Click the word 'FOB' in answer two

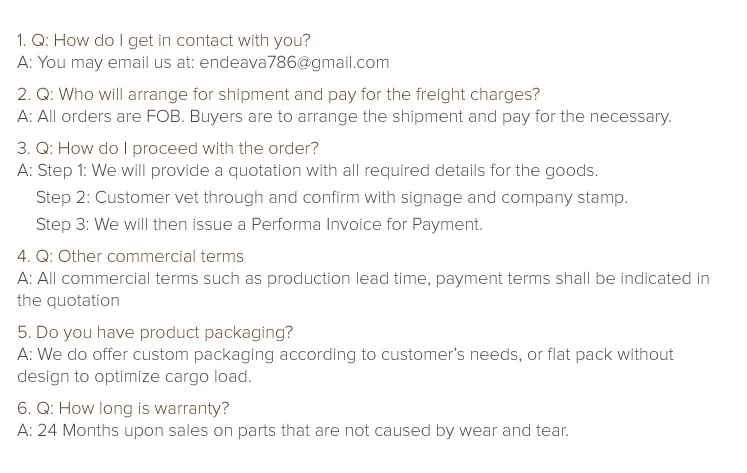point(164,116)
